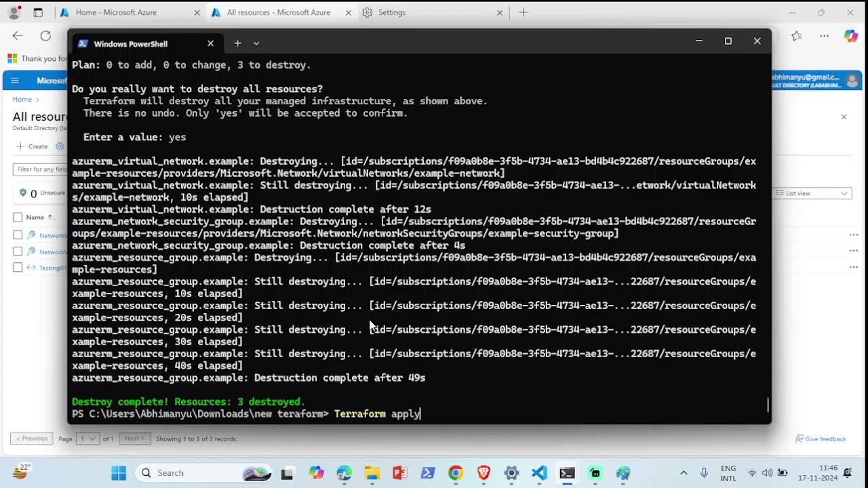Click the microphone tray icon
Screen dimensions: 868x488
704,473
